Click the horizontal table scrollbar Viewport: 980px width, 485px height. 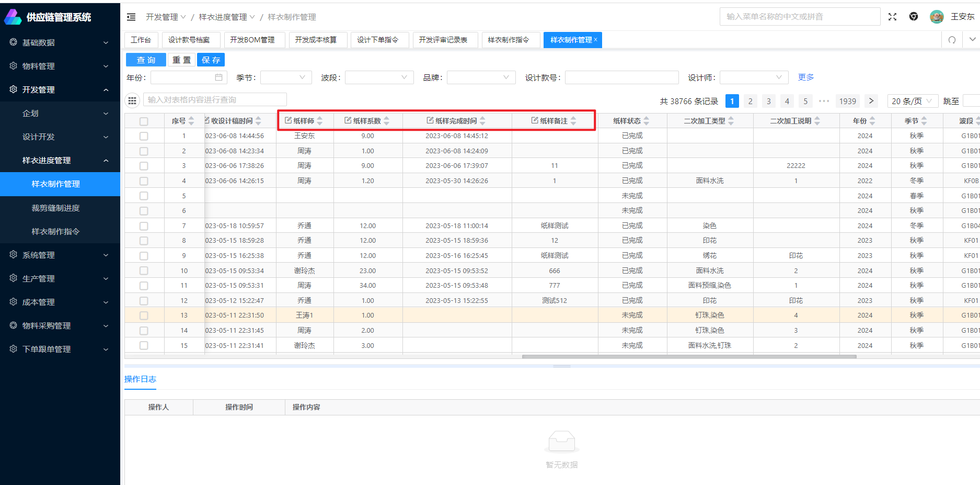point(689,357)
